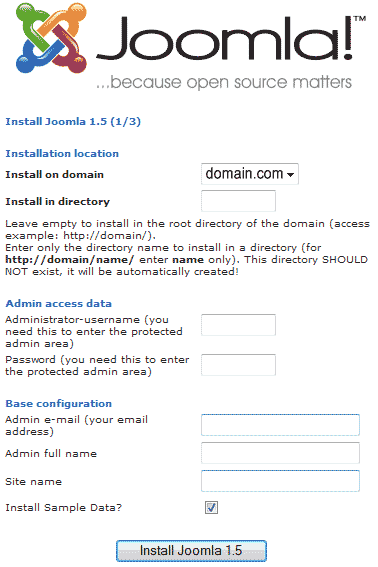Screen dimensions: 378x567
Task: Click the Admin full name input box
Action: click(x=280, y=453)
